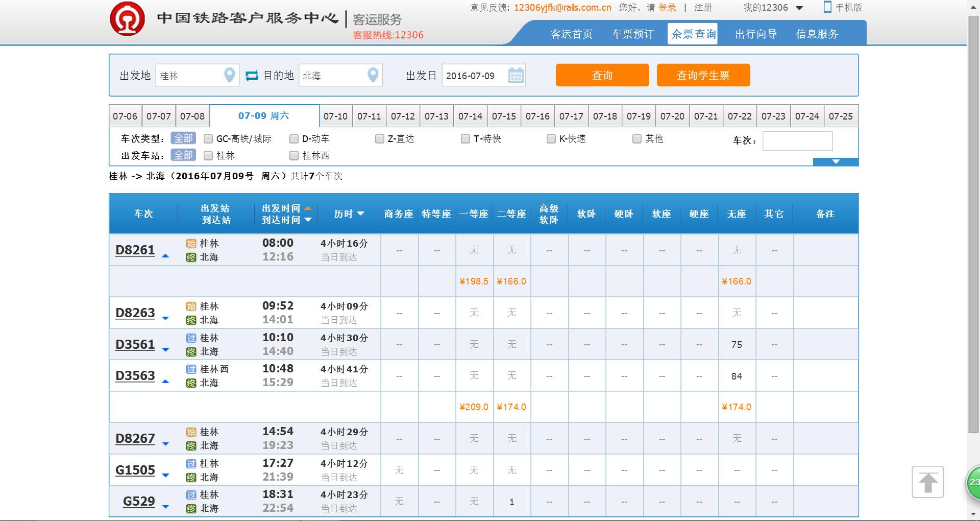Click the back-to-top arrow icon
The image size is (980, 521).
(x=927, y=482)
